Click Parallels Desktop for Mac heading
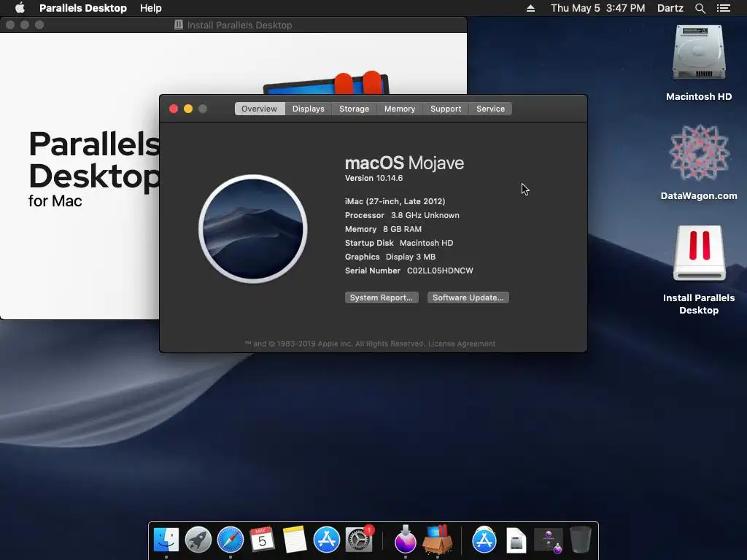Image resolution: width=747 pixels, height=560 pixels. 93,168
